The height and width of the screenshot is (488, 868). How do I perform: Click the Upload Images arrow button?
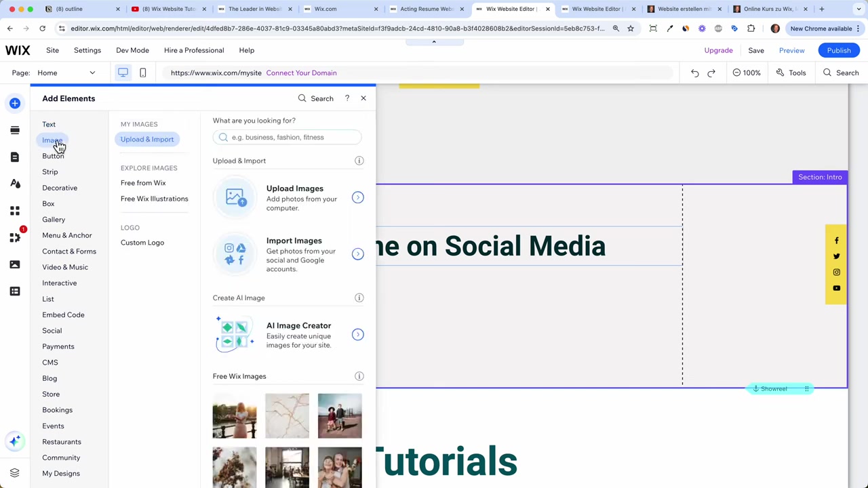(x=358, y=197)
